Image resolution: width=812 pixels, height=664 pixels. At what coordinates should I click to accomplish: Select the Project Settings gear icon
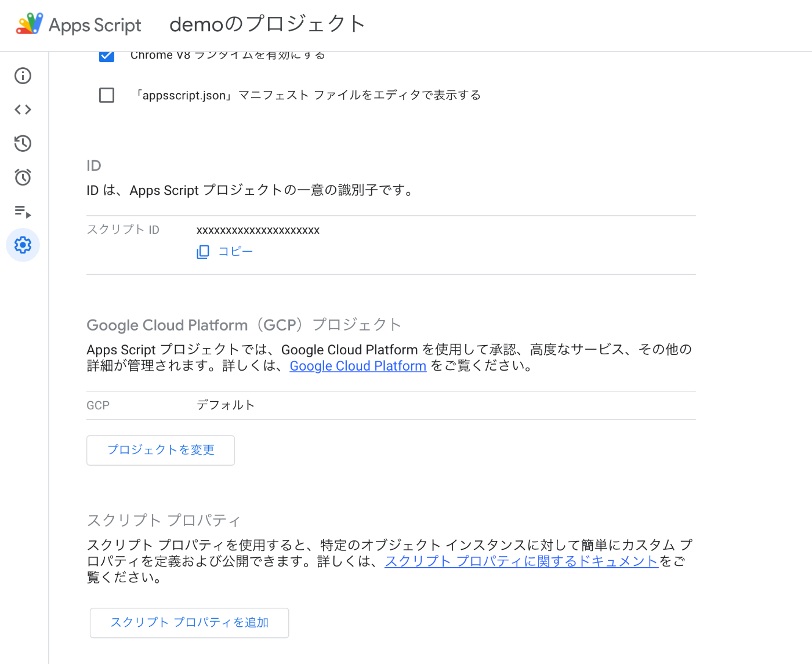23,245
